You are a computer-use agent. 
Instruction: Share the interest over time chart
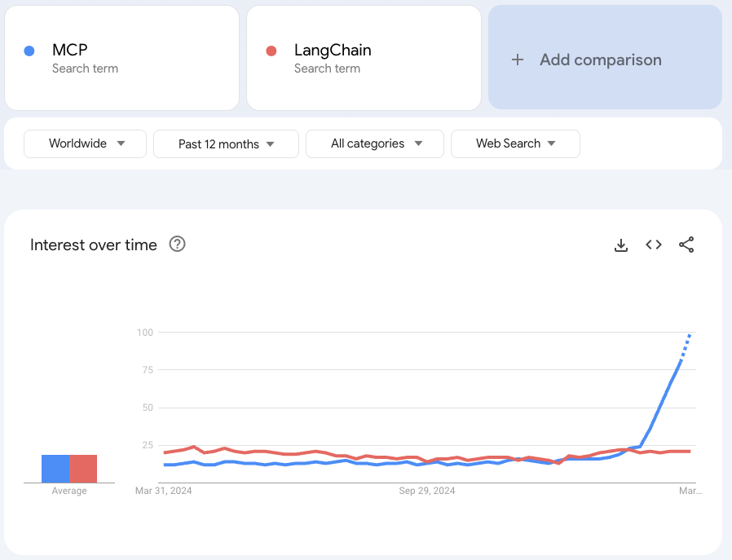[686, 245]
